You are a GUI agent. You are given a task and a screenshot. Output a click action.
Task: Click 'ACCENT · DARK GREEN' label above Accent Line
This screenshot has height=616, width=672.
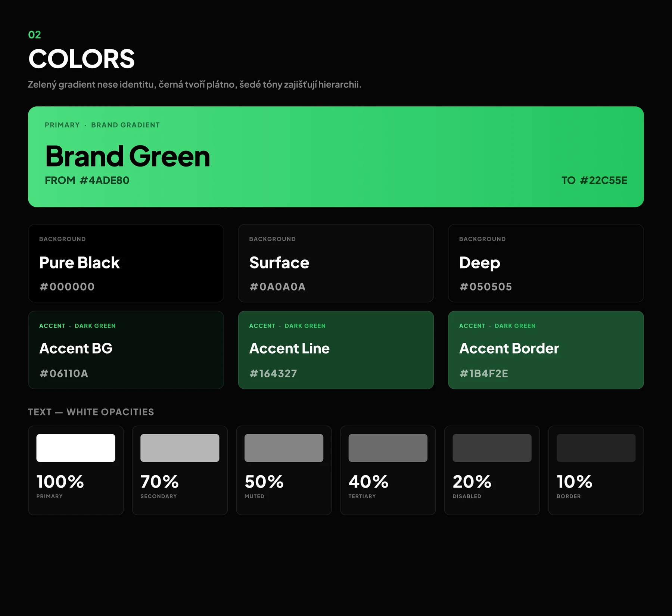pos(287,326)
